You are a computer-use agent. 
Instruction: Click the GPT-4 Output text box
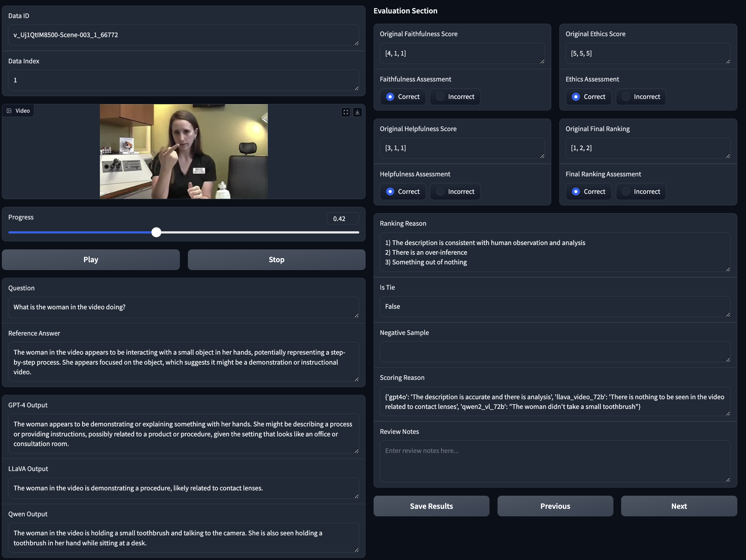184,434
